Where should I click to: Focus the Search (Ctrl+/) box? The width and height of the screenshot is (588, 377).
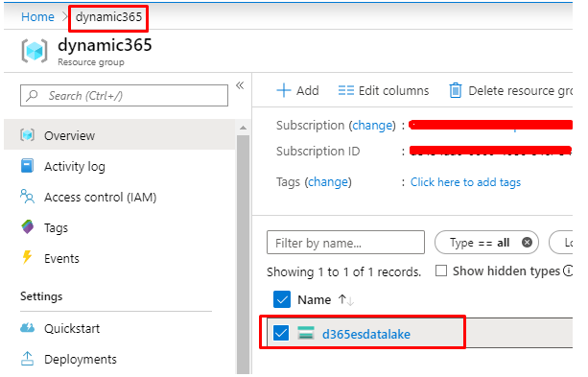124,96
